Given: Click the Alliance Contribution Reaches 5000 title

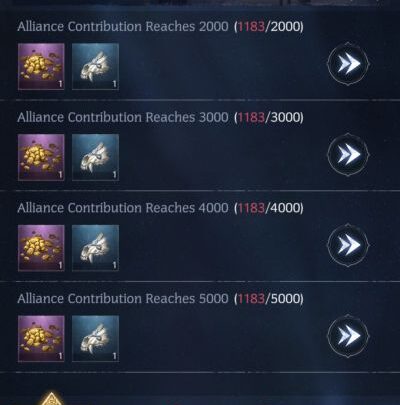Looking at the screenshot, I should (123, 298).
